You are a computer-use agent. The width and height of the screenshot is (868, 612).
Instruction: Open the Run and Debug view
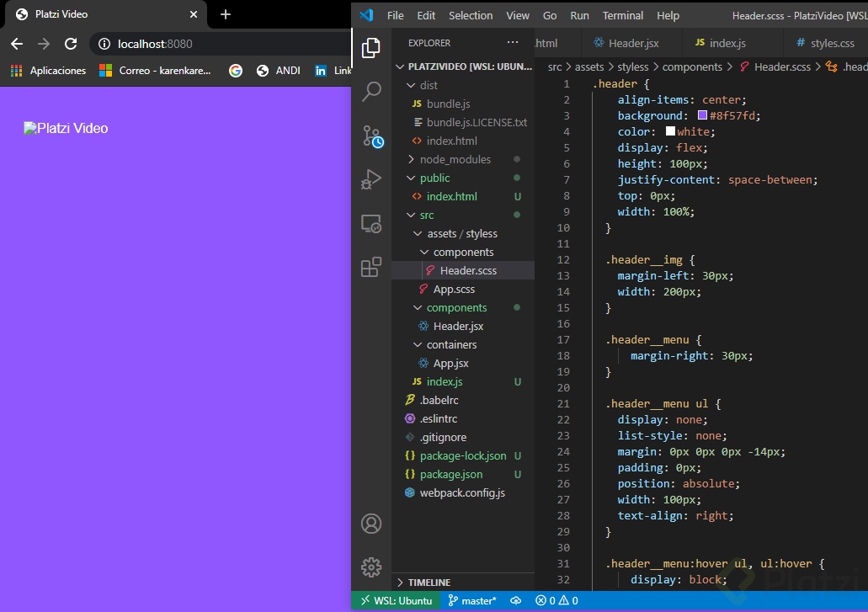pyautogui.click(x=371, y=179)
